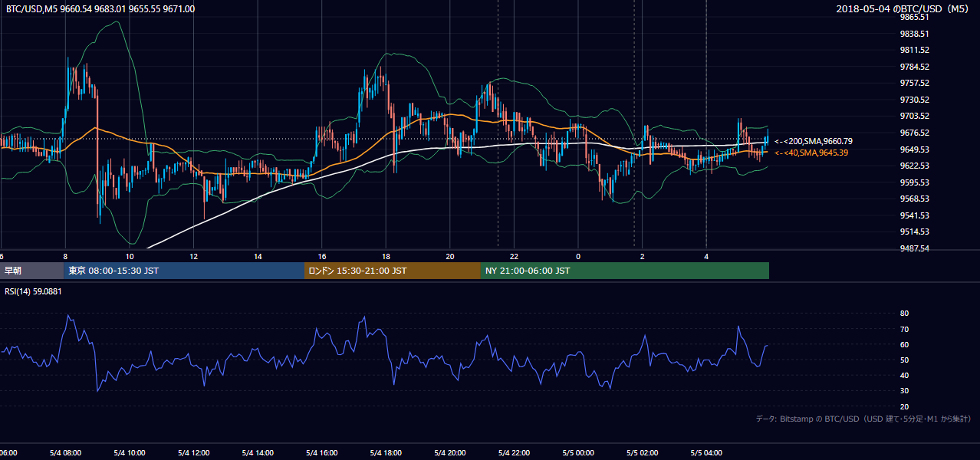Click RSI axis level 70
Screen dimensions: 980x460
pos(904,329)
